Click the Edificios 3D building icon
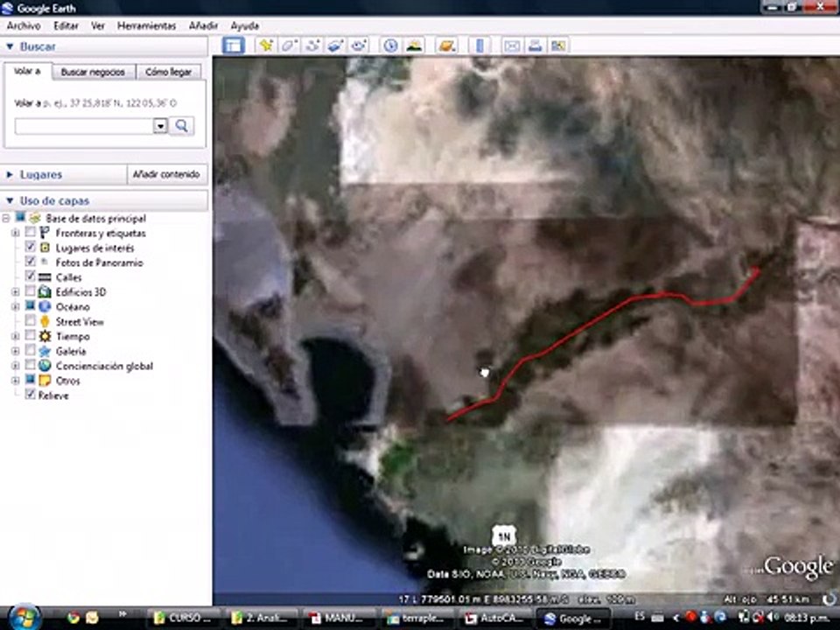Screen dimensions: 840x630 tap(45, 292)
